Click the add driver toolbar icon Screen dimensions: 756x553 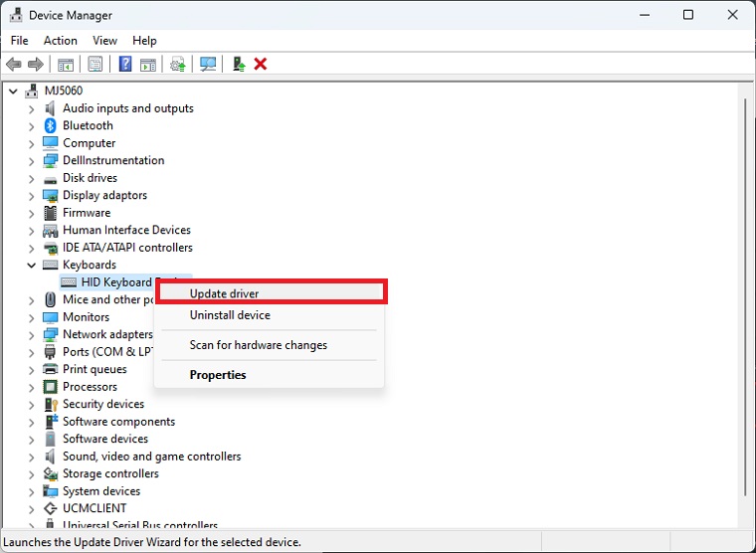tap(239, 64)
